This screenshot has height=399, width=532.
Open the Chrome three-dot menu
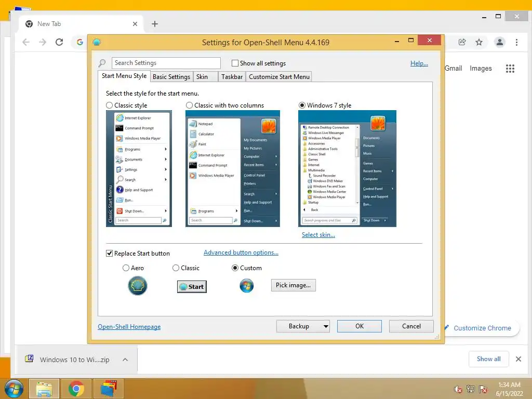point(516,42)
